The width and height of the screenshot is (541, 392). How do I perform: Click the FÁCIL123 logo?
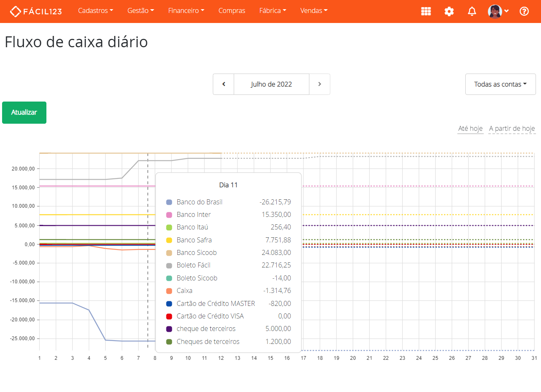coord(36,11)
